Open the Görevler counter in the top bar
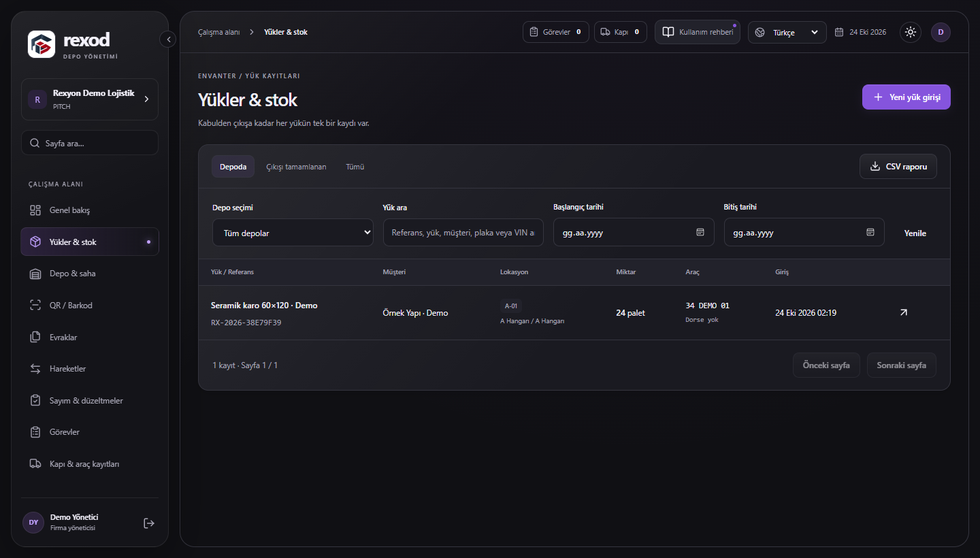The height and width of the screenshot is (558, 980). tap(556, 32)
